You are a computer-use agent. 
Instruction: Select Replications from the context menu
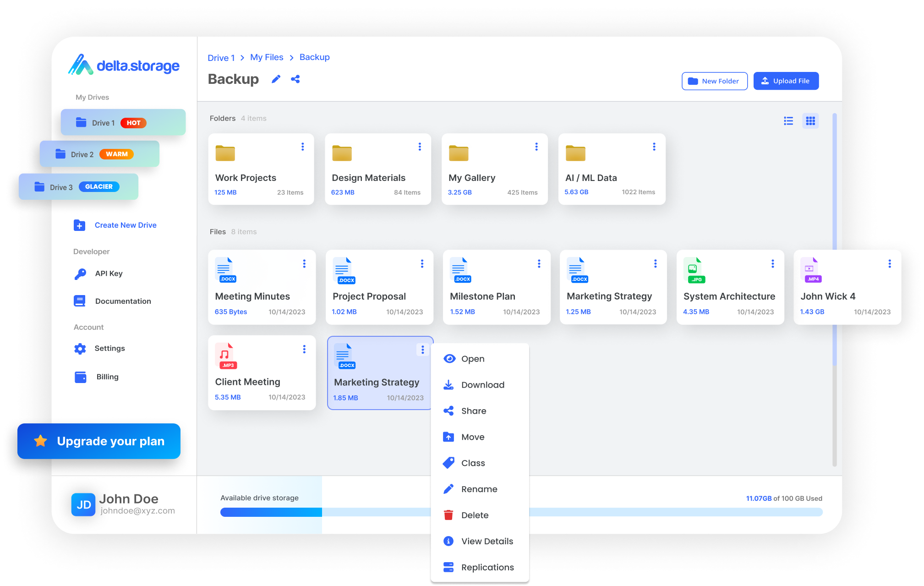click(x=487, y=567)
